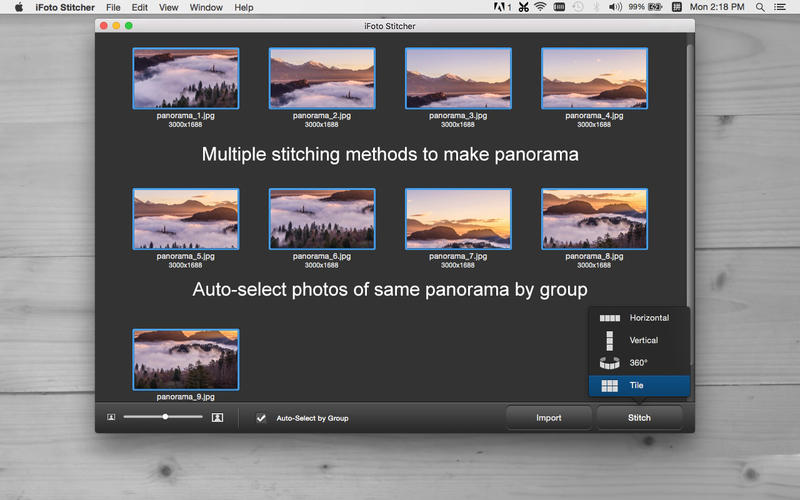Screen dimensions: 800x500
Task: Open the Notification Center list icon
Action: (781, 7)
